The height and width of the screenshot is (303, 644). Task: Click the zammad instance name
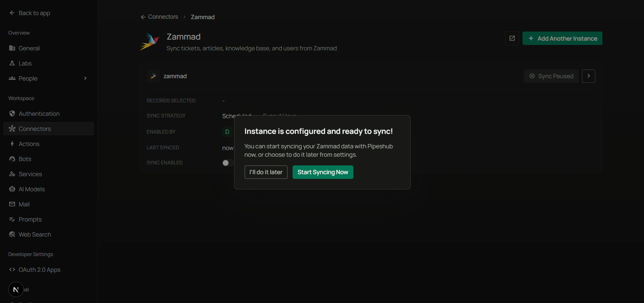[x=175, y=76]
